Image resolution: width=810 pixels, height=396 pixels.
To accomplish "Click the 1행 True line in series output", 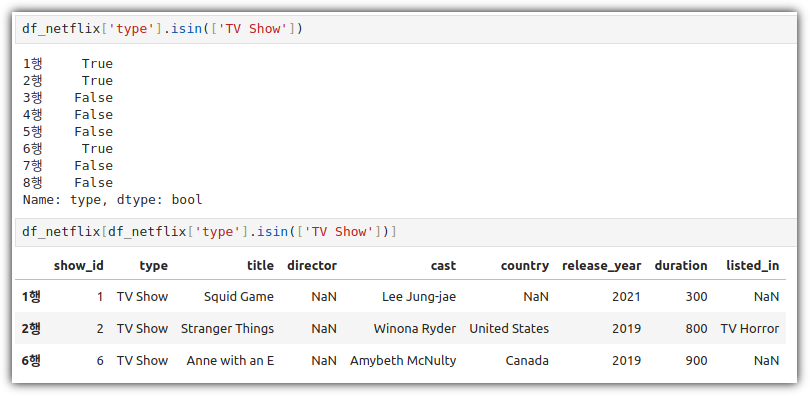I will [x=68, y=64].
